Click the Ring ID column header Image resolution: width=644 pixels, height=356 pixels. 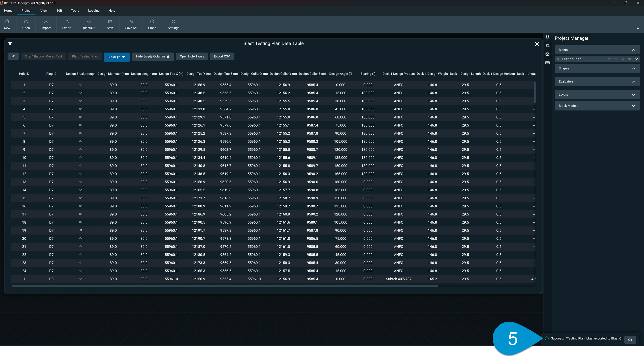[x=51, y=74]
